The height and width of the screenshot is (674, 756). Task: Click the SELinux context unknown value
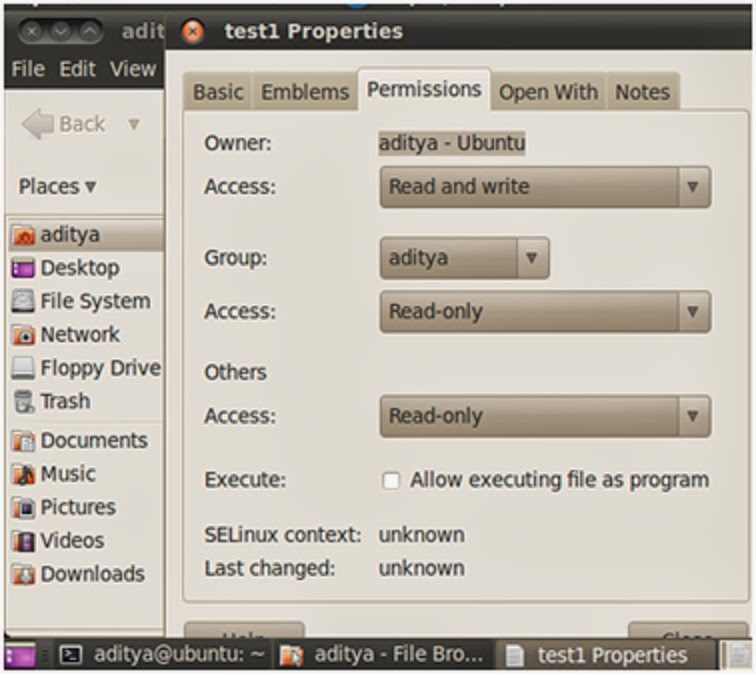(x=421, y=535)
